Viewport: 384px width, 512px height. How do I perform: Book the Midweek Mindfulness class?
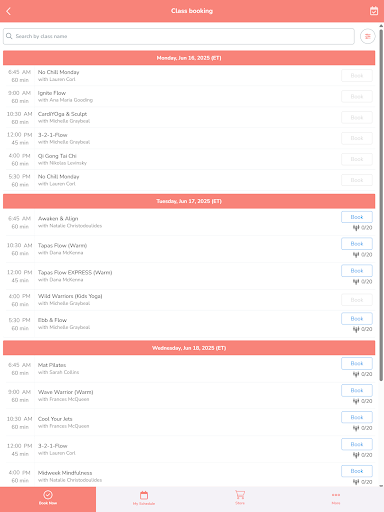357,471
